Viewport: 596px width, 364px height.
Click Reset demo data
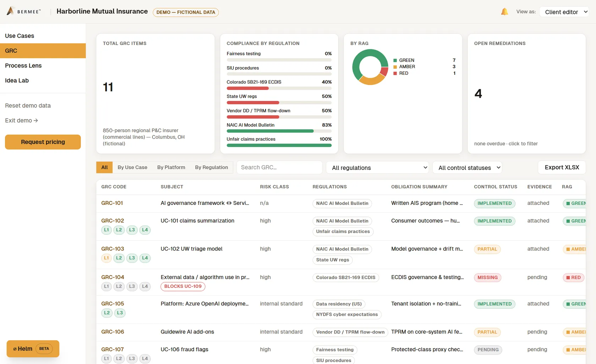tap(28, 106)
